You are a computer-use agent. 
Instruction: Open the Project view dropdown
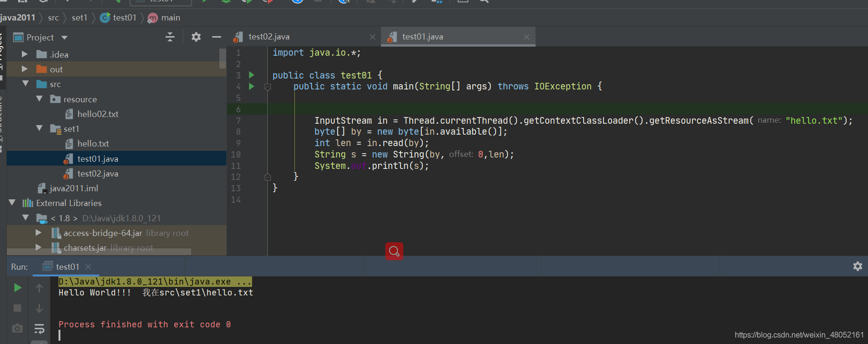[x=64, y=38]
